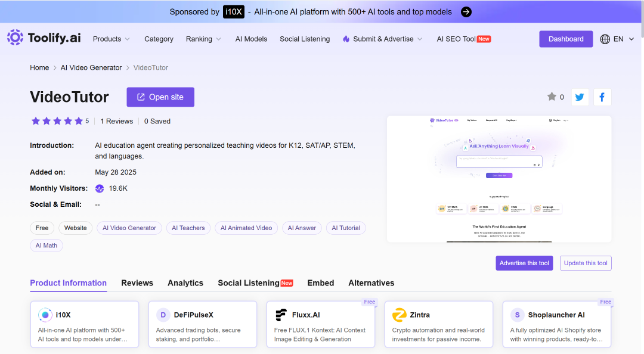Click the Open site button
The image size is (644, 354).
coord(160,97)
